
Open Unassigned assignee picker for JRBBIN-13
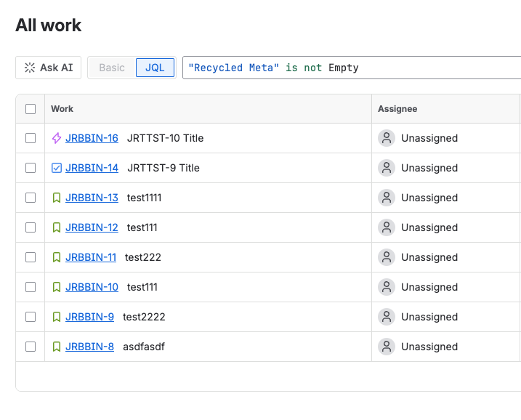(429, 198)
